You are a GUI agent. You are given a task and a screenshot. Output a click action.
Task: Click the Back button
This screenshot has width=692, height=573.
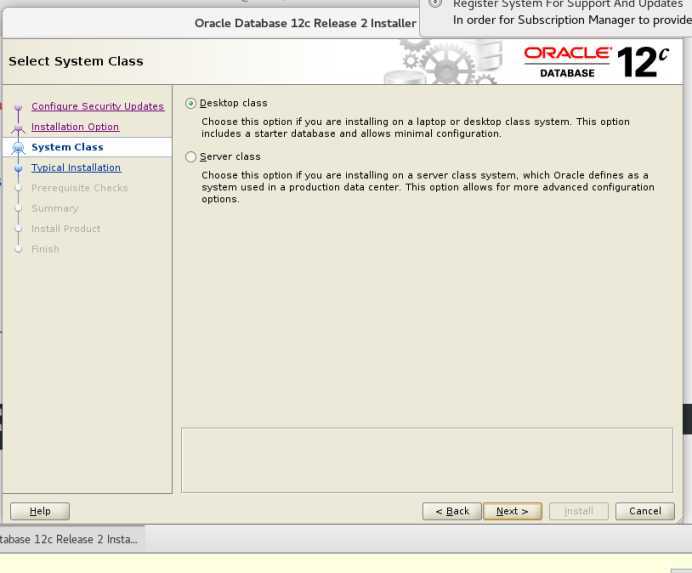[452, 511]
